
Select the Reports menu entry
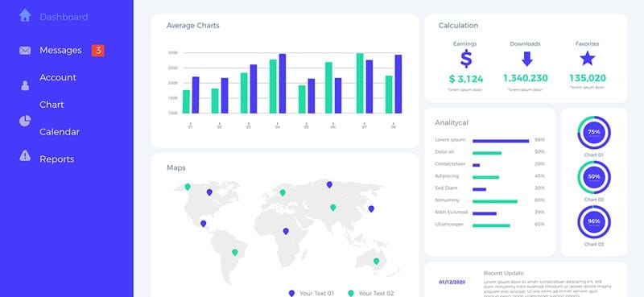tap(56, 159)
